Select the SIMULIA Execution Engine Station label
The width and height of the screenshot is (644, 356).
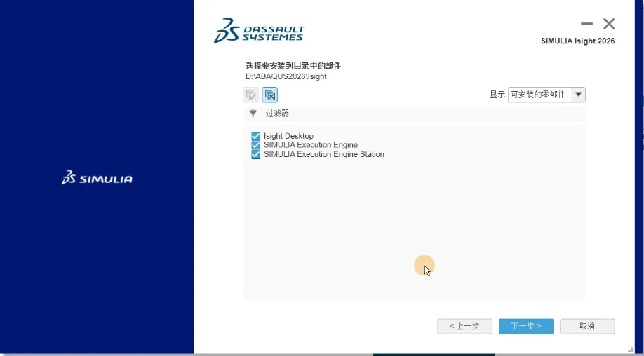tap(324, 155)
